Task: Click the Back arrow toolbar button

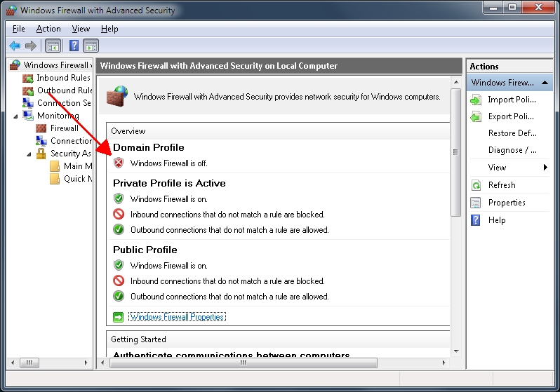Action: [x=15, y=46]
